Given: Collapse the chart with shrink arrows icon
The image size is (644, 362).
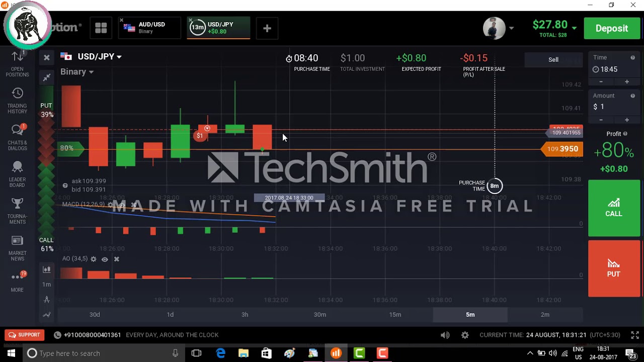Looking at the screenshot, I should [x=47, y=77].
